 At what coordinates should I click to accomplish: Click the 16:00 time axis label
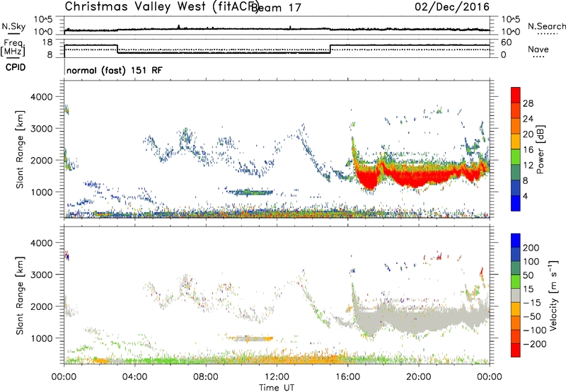347,377
